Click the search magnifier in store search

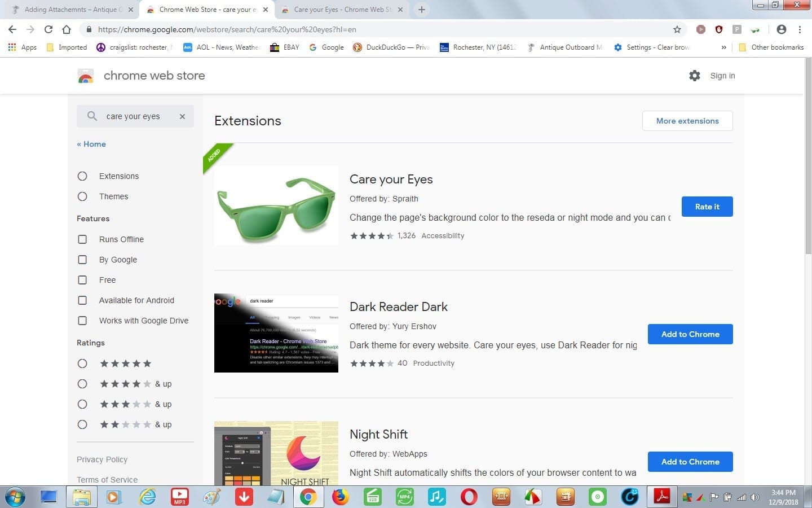click(x=92, y=116)
